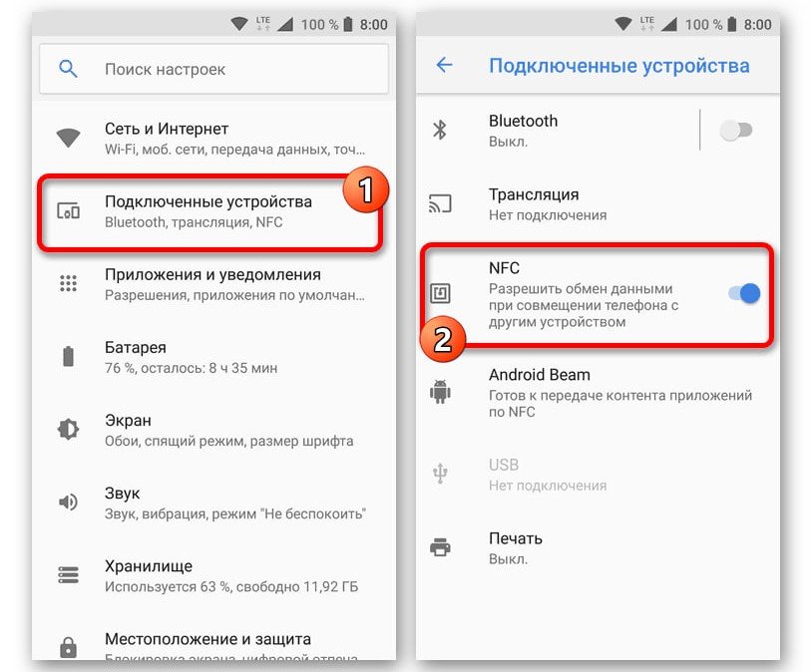Tap the Bluetooth symbol icon
The height and width of the screenshot is (672, 812).
(440, 130)
